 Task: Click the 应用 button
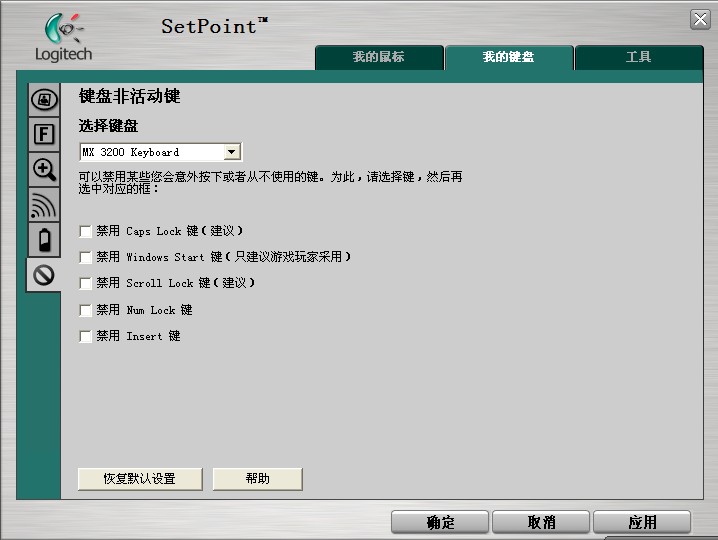coord(642,522)
